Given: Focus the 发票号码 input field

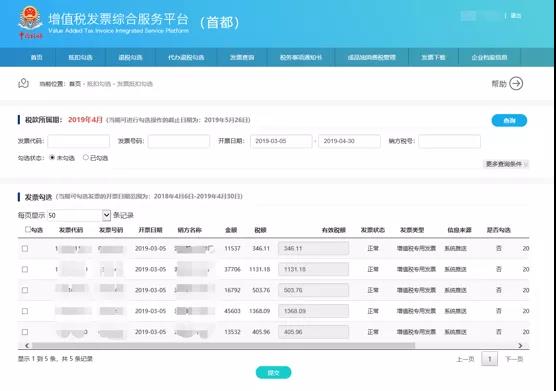Looking at the screenshot, I should point(179,141).
